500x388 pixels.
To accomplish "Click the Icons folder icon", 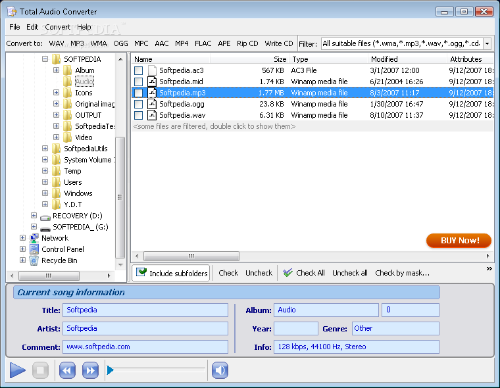I will pos(67,92).
